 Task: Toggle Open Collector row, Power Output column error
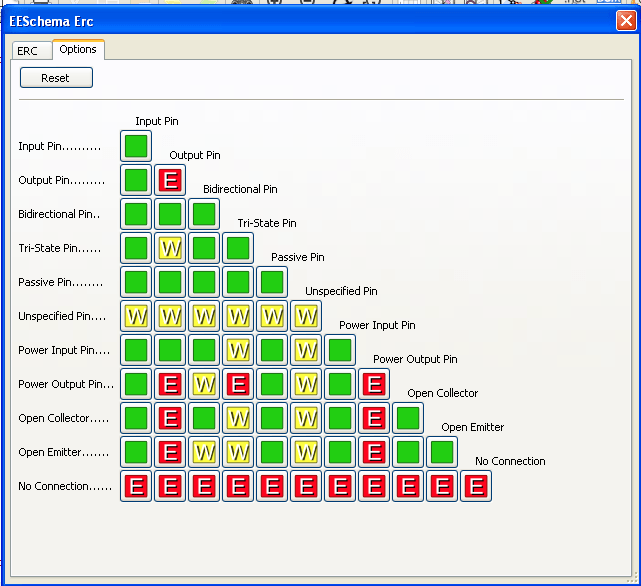(374, 418)
